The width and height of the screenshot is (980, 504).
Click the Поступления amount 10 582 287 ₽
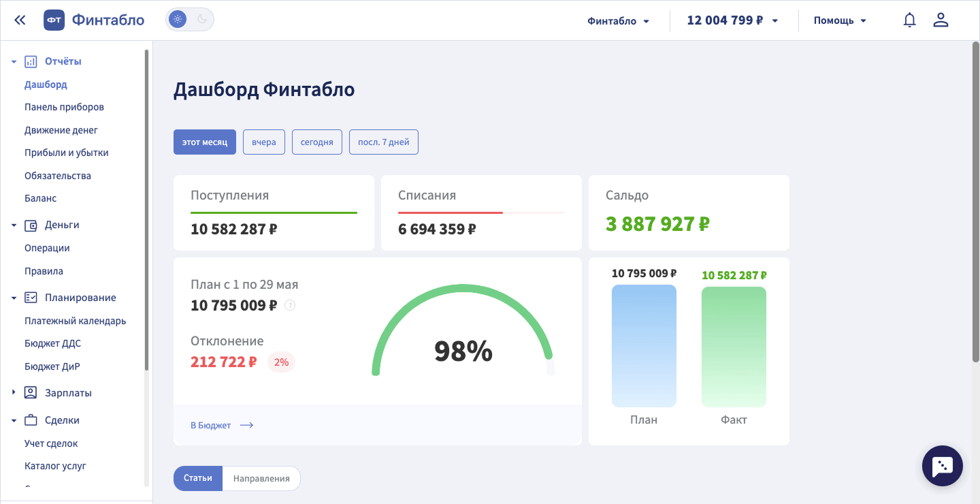pyautogui.click(x=233, y=229)
